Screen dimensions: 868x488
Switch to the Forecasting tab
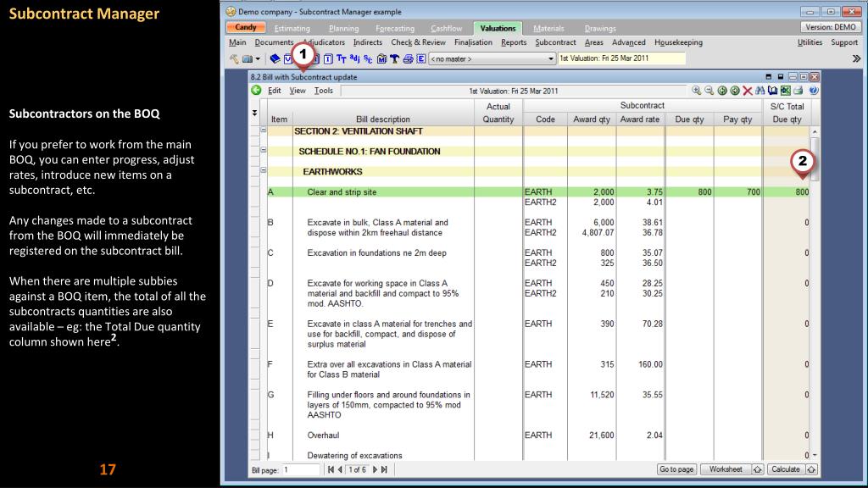tap(395, 28)
